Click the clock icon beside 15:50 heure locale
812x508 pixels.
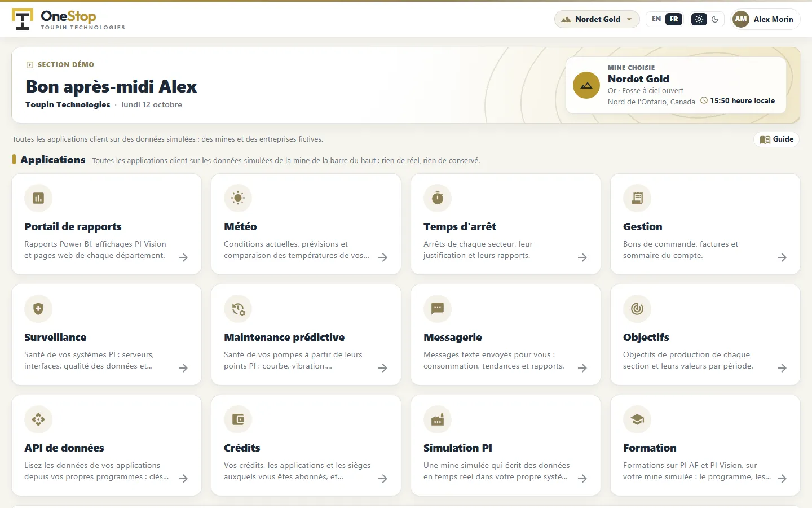point(704,100)
